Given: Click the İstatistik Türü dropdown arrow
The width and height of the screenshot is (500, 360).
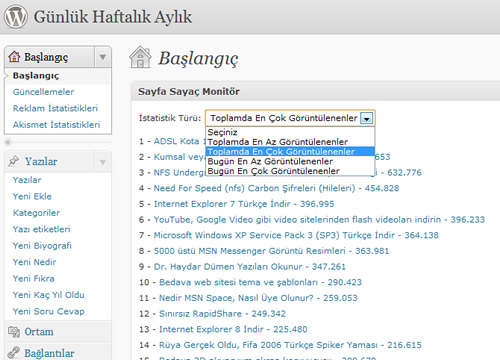Looking at the screenshot, I should pos(367,118).
